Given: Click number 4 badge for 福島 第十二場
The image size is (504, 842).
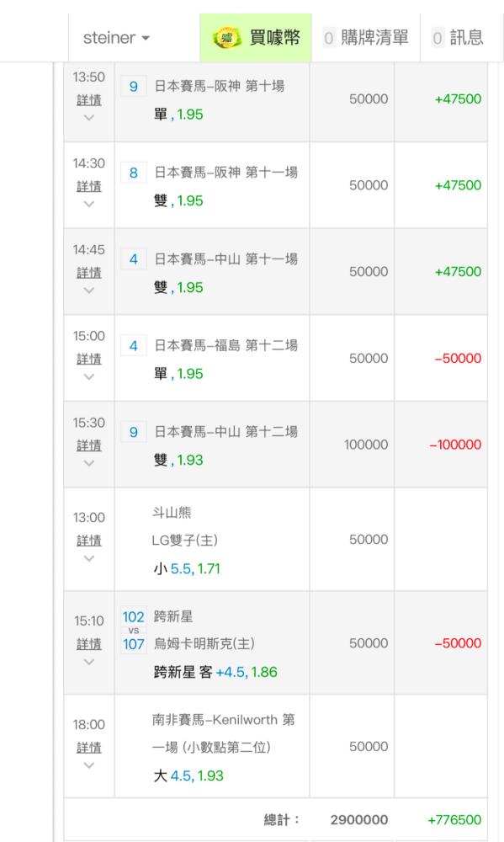Looking at the screenshot, I should click(x=134, y=346).
